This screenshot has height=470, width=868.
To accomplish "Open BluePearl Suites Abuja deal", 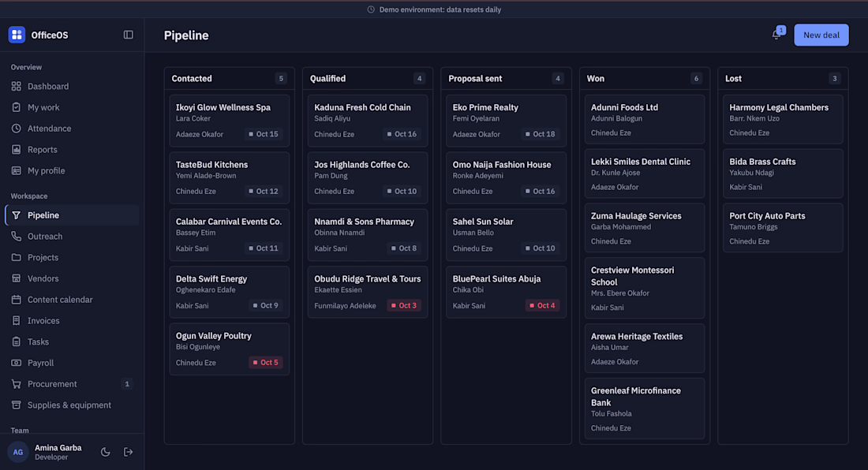I will click(506, 292).
